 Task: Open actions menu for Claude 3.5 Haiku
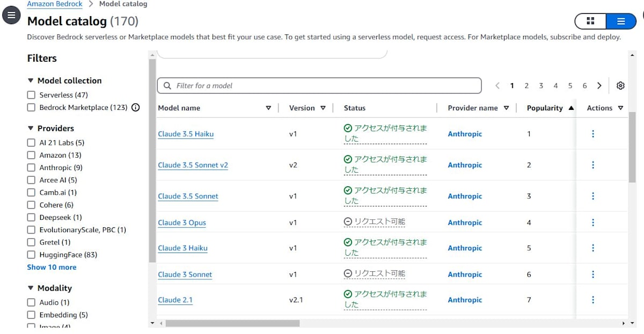tap(593, 134)
